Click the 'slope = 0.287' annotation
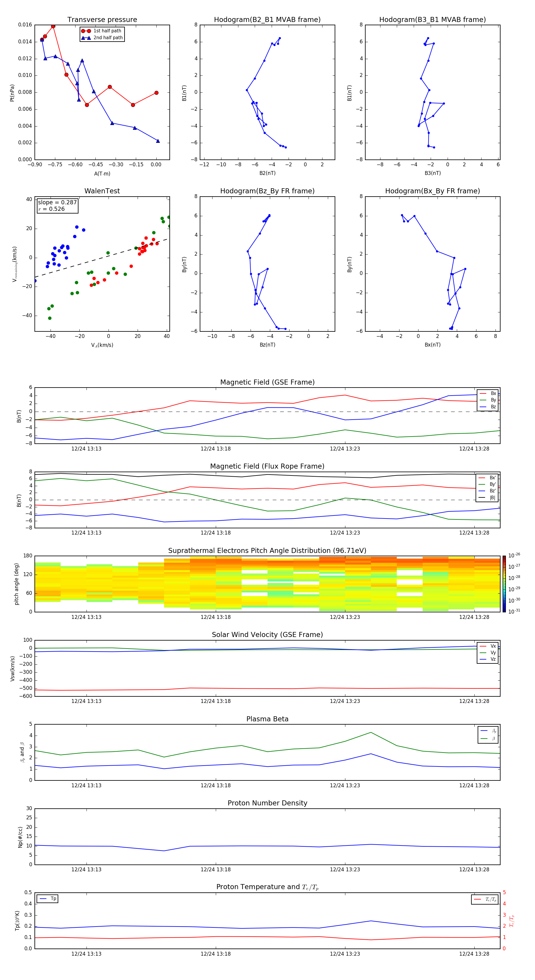Viewport: 535px width, 980px height. 57,203
